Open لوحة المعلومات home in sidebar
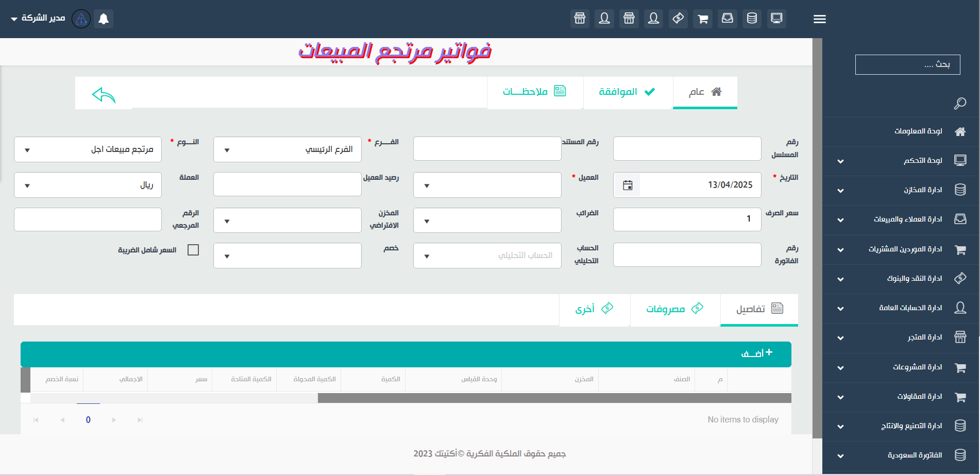 click(x=901, y=131)
